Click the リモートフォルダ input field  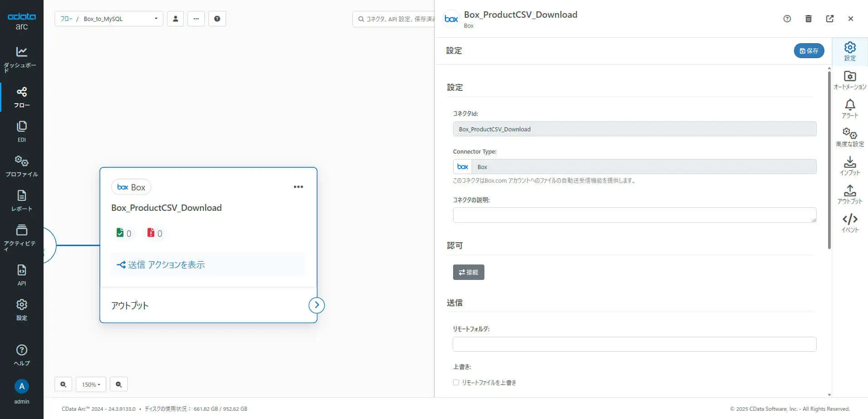coord(635,344)
